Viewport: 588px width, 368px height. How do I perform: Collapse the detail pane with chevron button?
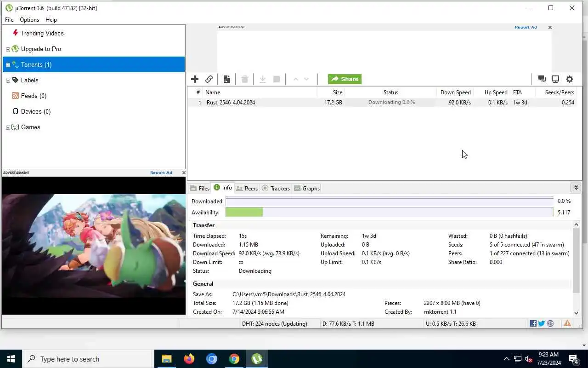(x=576, y=188)
